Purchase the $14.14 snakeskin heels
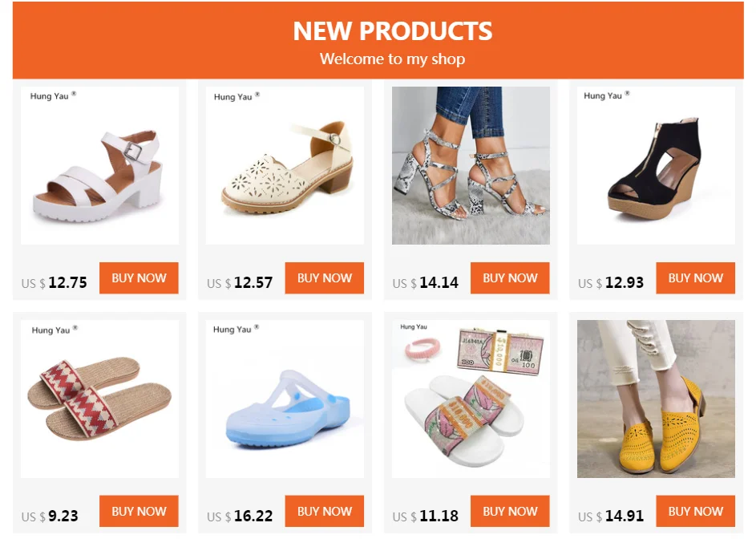This screenshot has height=555, width=756. pos(510,277)
